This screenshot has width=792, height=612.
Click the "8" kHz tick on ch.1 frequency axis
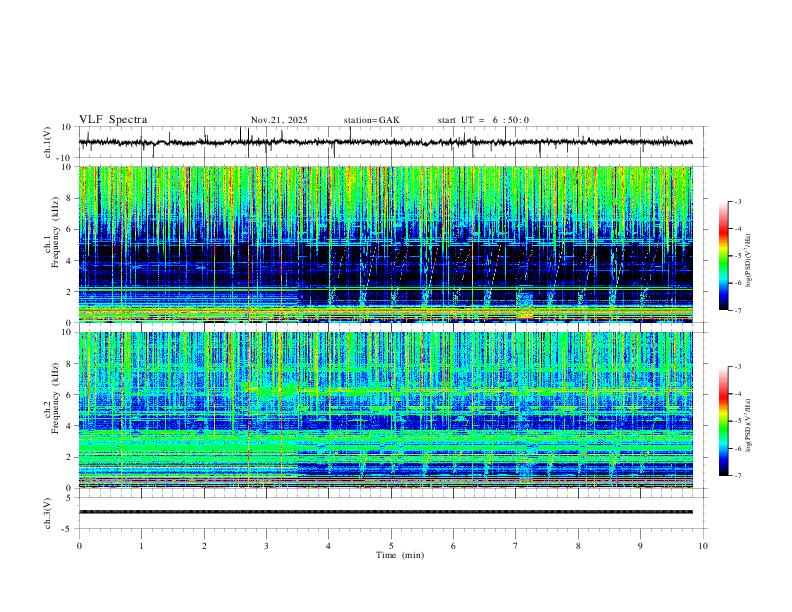69,198
